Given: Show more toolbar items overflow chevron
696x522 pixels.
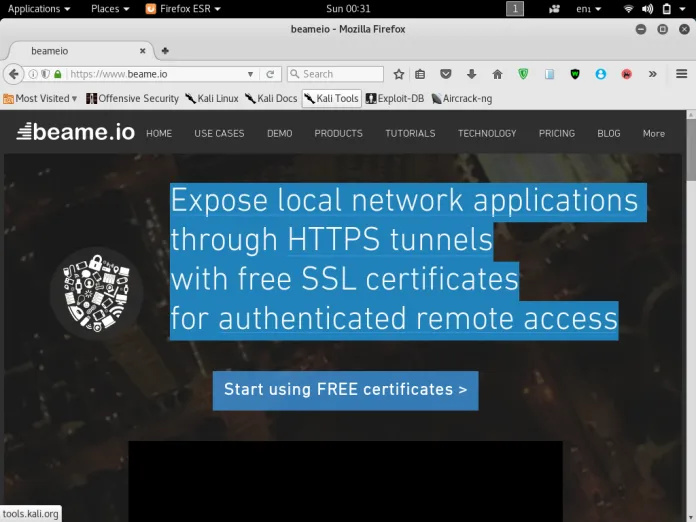Looking at the screenshot, I should pyautogui.click(x=653, y=74).
